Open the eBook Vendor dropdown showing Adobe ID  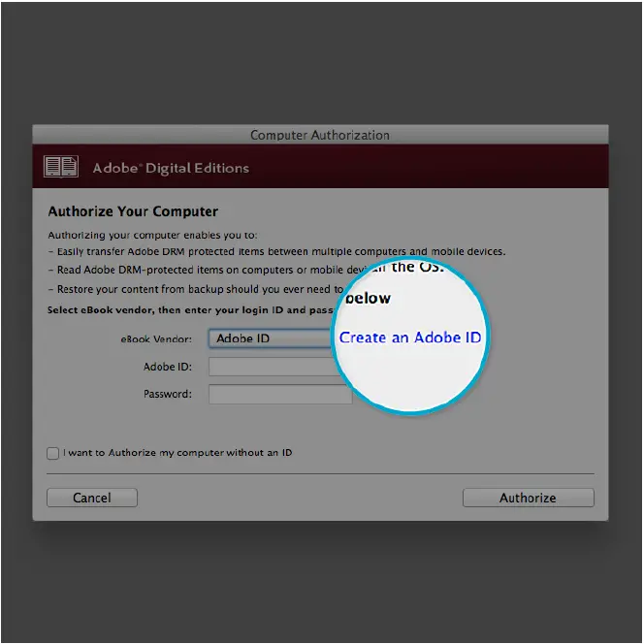(x=271, y=338)
